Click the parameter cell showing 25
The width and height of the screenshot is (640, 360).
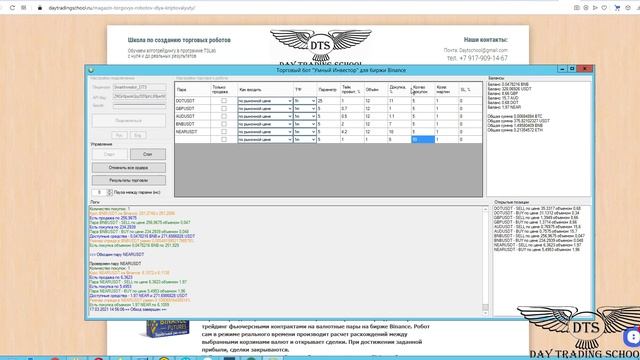[x=328, y=101]
